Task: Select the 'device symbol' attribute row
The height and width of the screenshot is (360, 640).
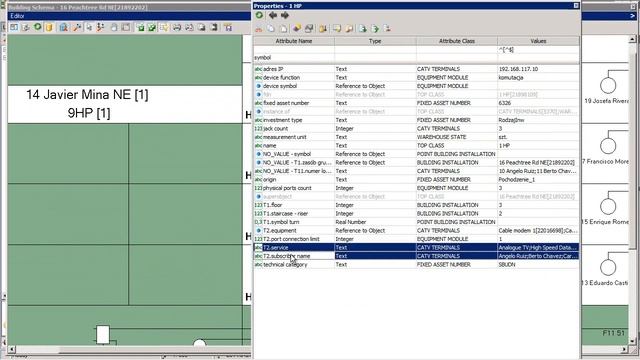Action: (416, 86)
